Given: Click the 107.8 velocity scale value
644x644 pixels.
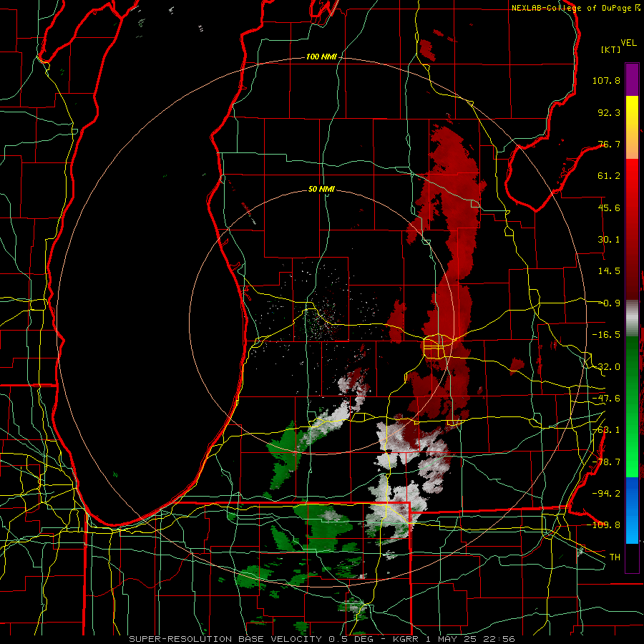Looking at the screenshot, I should click(606, 80).
